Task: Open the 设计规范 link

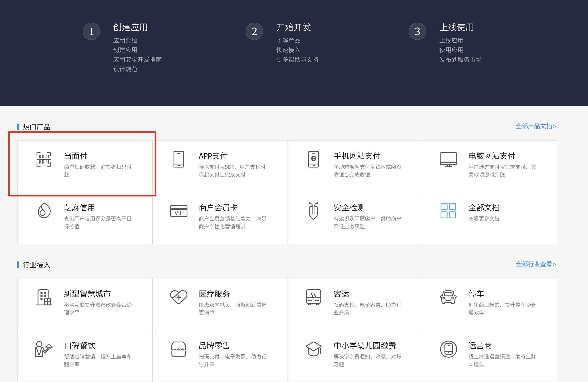Action: (x=125, y=69)
